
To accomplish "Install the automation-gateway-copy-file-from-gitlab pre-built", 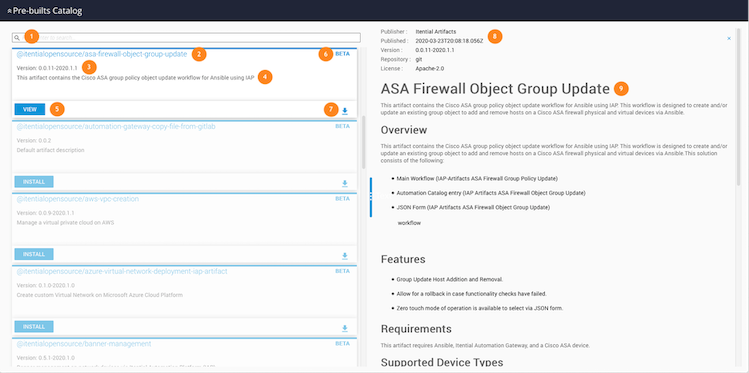I will click(x=34, y=182).
